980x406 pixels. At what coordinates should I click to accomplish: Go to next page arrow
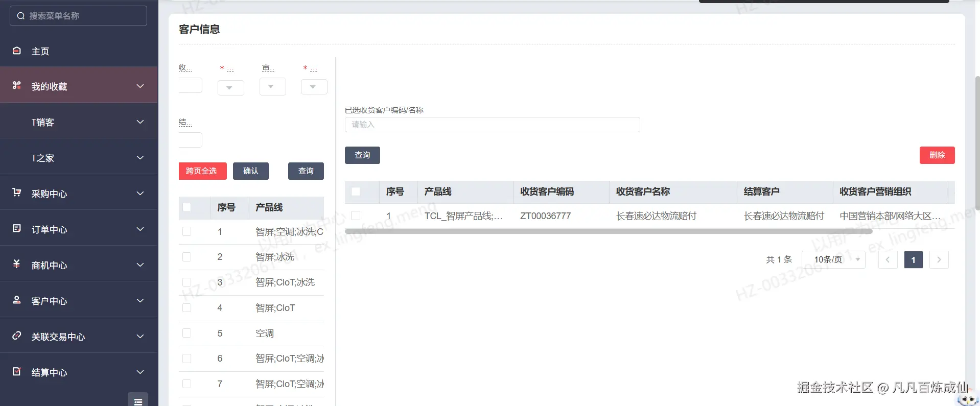[939, 259]
